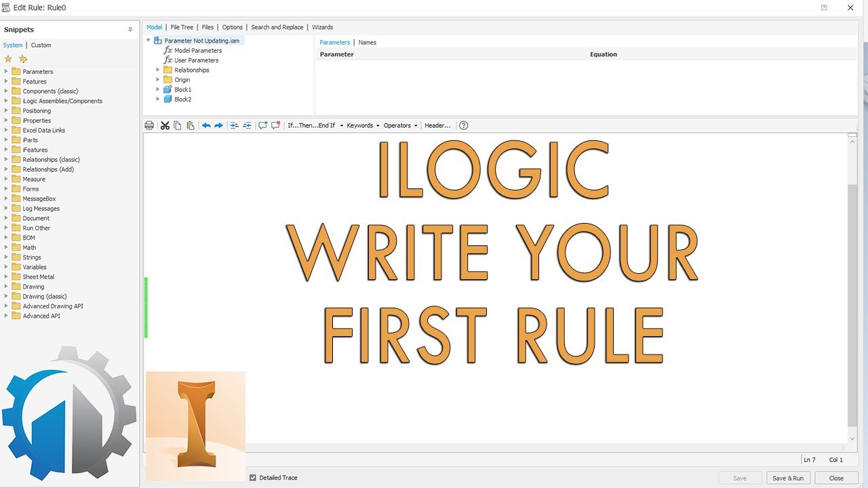Open the Wizards tab
The image size is (868, 488).
[x=322, y=27]
